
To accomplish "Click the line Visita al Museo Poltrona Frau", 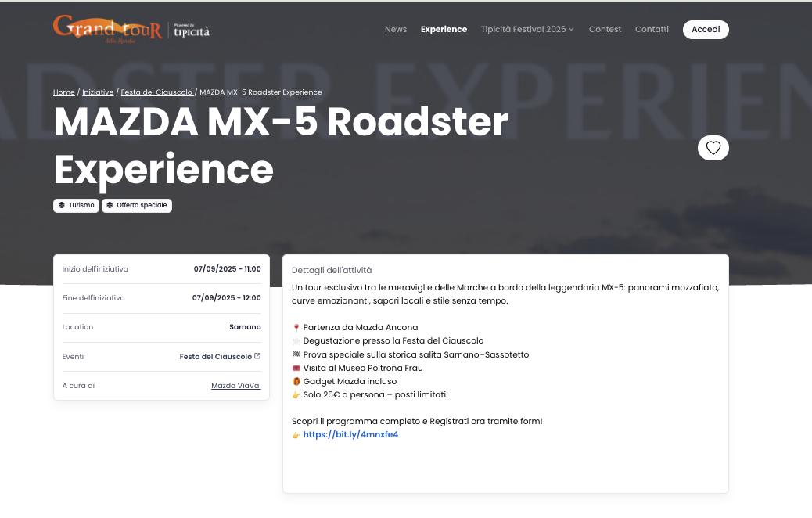I will (357, 368).
